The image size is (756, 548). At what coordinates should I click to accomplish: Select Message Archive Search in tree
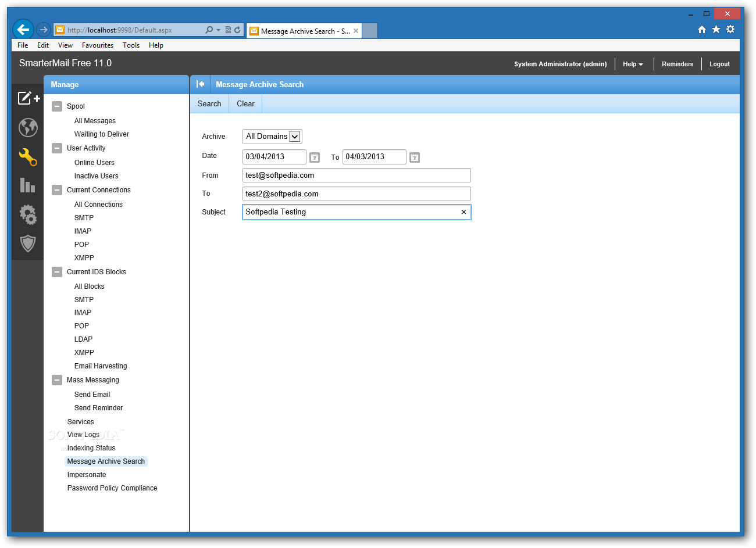pos(106,461)
